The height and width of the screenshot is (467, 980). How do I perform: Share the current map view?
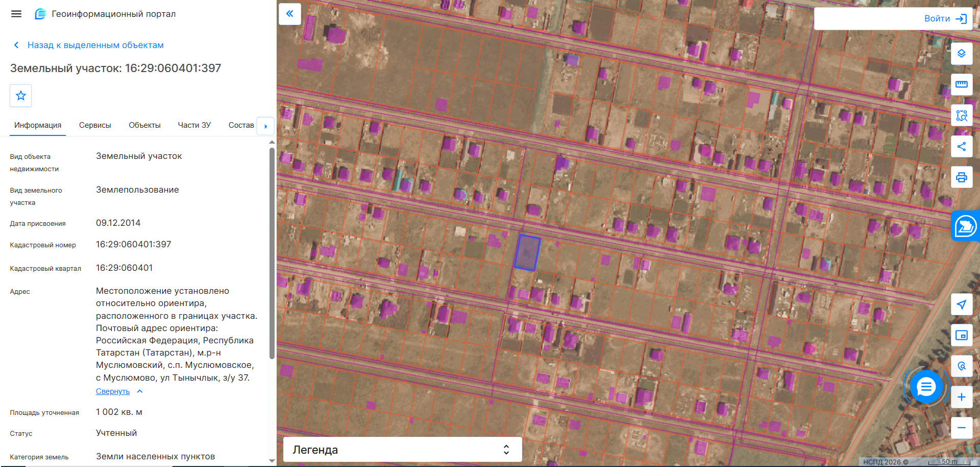point(962,147)
